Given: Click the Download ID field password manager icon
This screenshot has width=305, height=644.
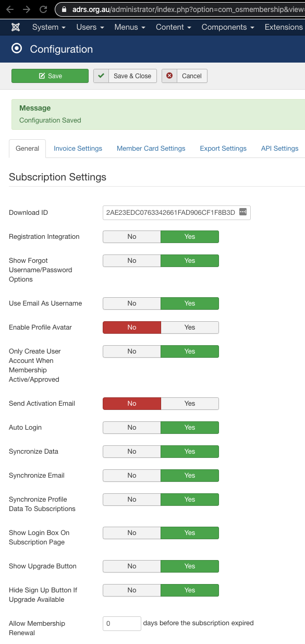Looking at the screenshot, I should [x=242, y=212].
